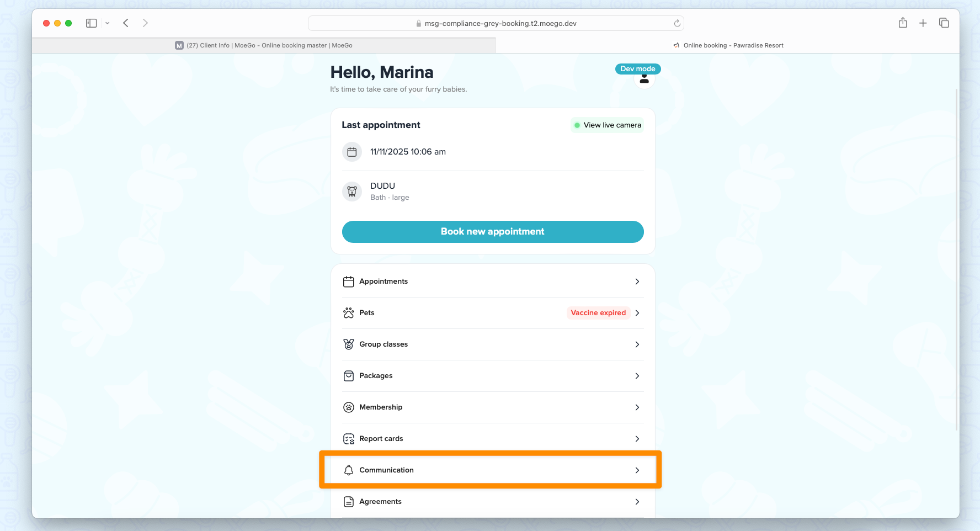Click the Safari address bar

(x=496, y=23)
